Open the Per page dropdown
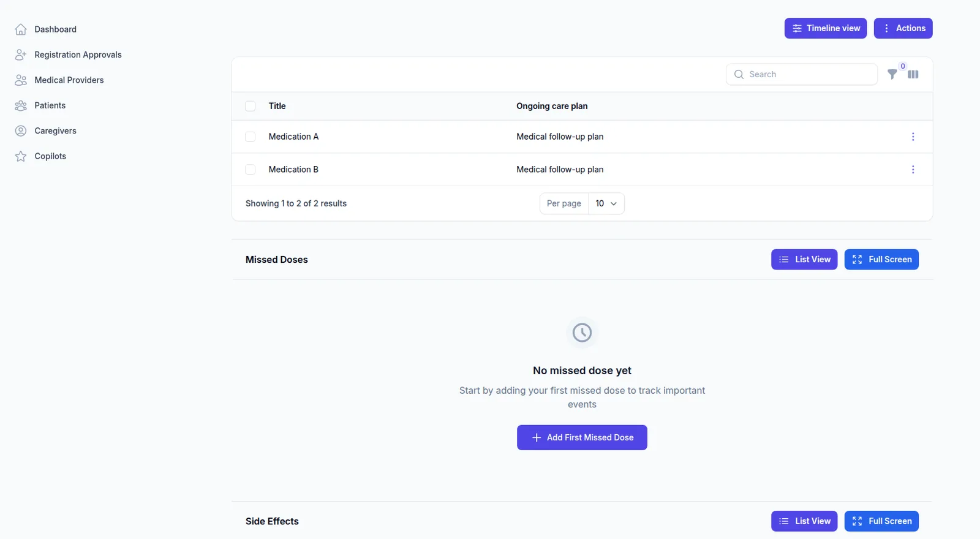Viewport: 980px width, 539px height. [606, 203]
